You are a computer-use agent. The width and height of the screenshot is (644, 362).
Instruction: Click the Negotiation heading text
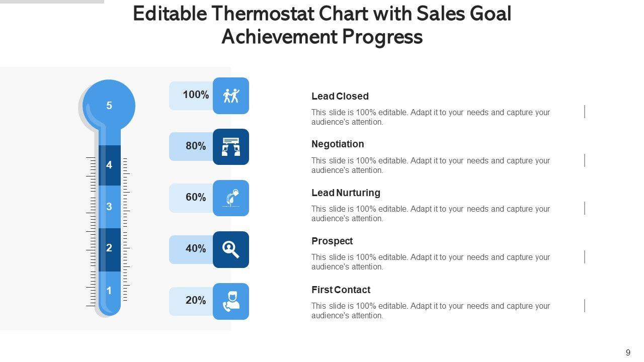[x=338, y=144]
